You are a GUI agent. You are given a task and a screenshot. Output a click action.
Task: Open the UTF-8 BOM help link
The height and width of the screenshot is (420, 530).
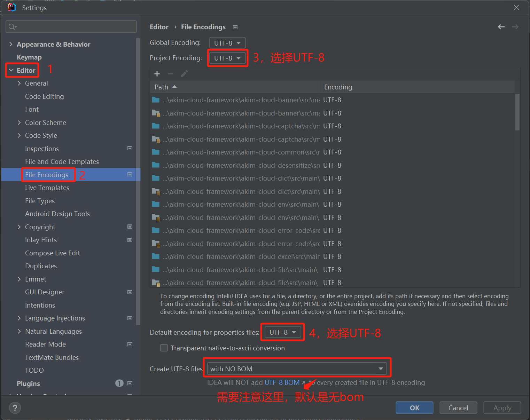pyautogui.click(x=282, y=383)
